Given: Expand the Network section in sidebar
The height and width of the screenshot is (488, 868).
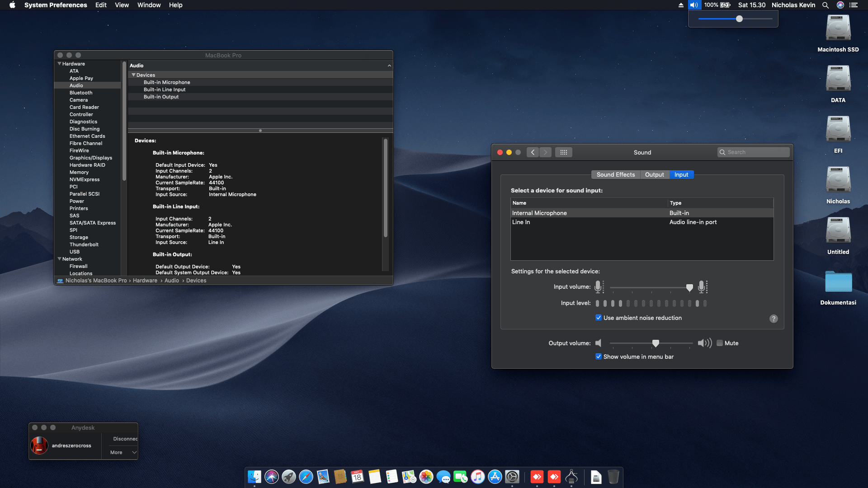Looking at the screenshot, I should click(x=59, y=258).
